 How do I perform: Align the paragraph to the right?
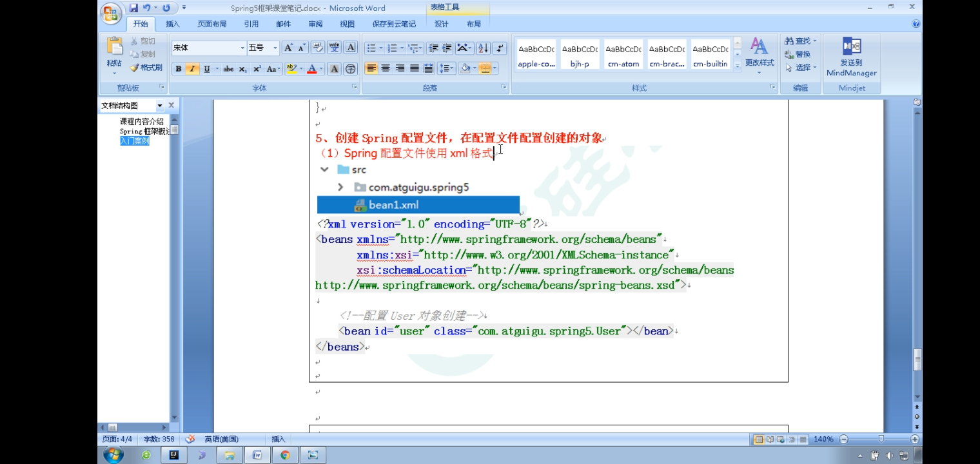coord(400,68)
